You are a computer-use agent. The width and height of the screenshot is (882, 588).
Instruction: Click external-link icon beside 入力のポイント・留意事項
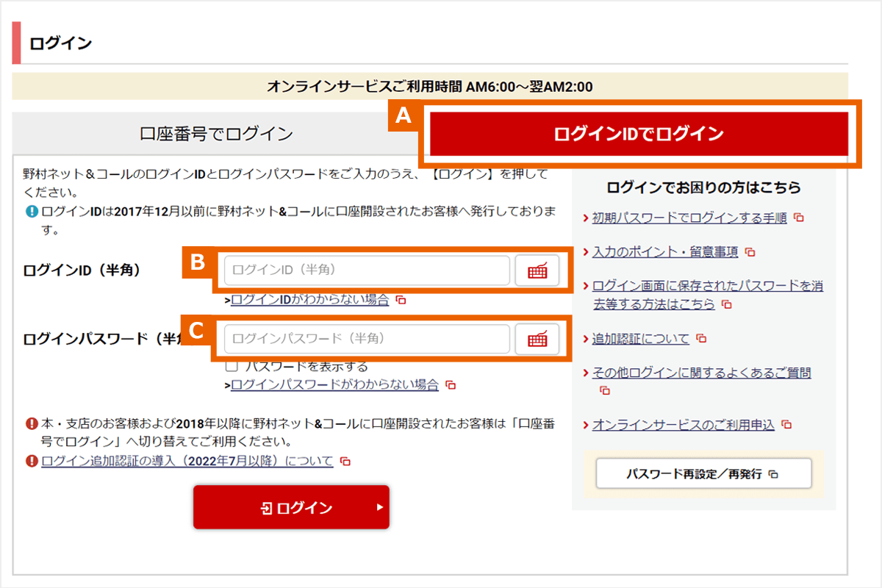click(750, 252)
